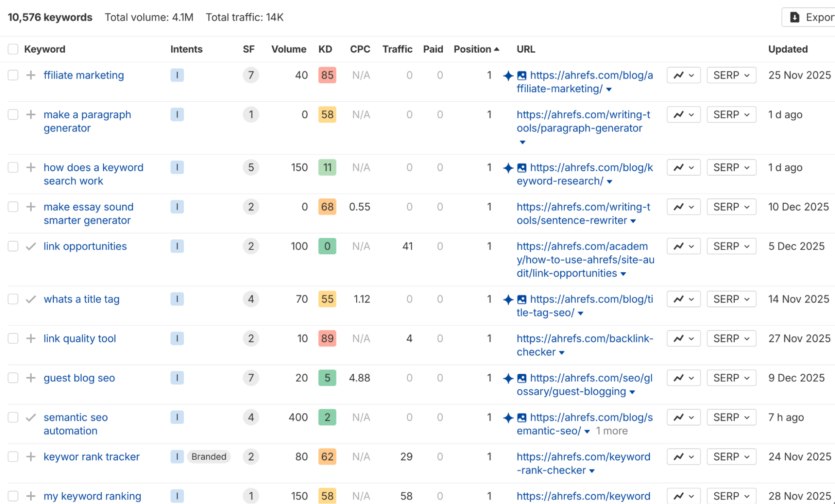835x504 pixels.
Task: Click the Updated column header
Action: pos(788,49)
